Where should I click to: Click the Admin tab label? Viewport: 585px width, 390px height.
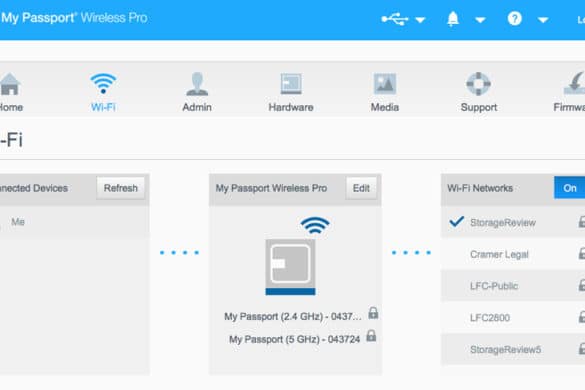197,107
